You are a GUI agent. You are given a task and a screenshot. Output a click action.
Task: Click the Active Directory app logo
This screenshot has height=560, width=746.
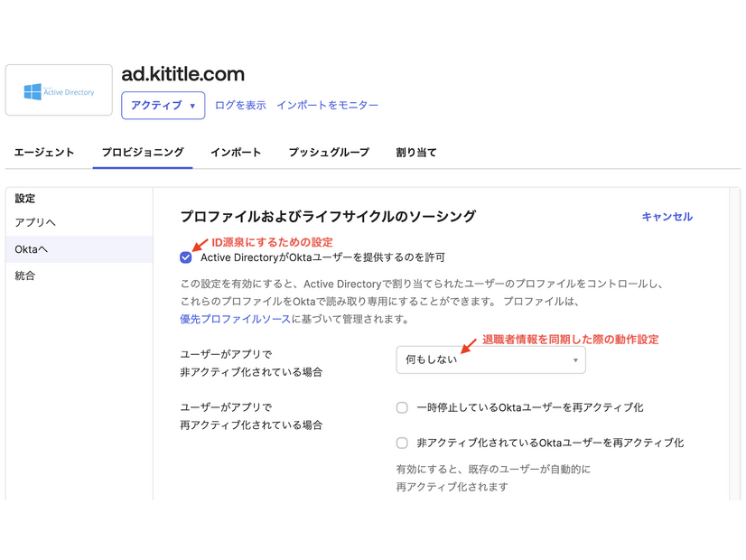58,89
